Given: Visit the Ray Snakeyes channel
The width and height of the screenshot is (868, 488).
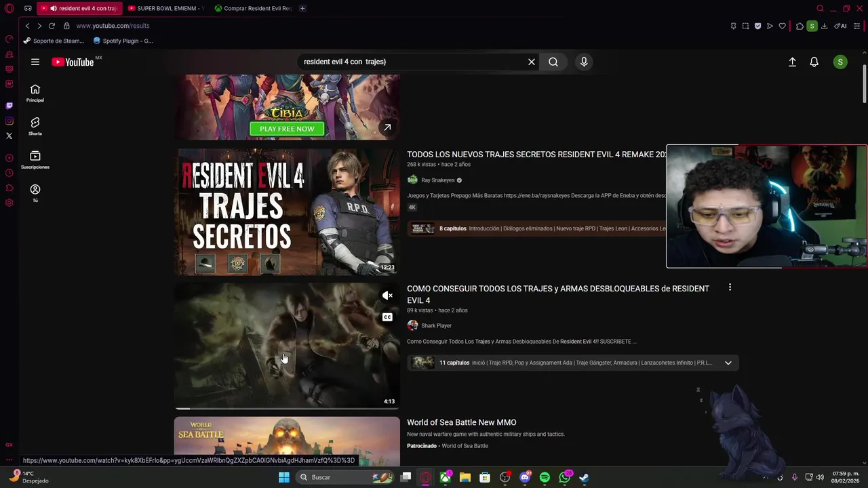Looking at the screenshot, I should click(x=437, y=180).
